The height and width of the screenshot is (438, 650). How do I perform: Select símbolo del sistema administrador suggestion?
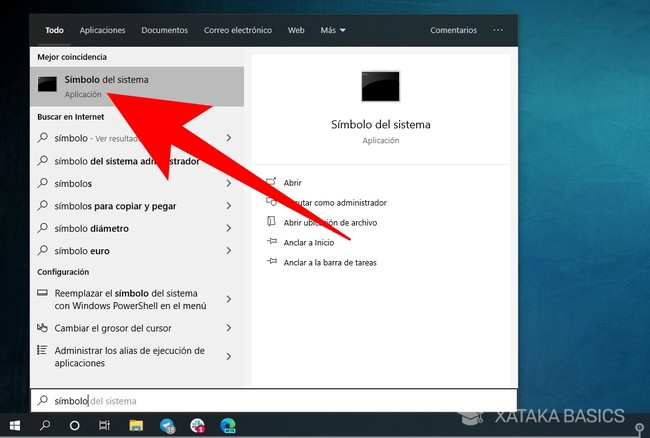pos(127,161)
